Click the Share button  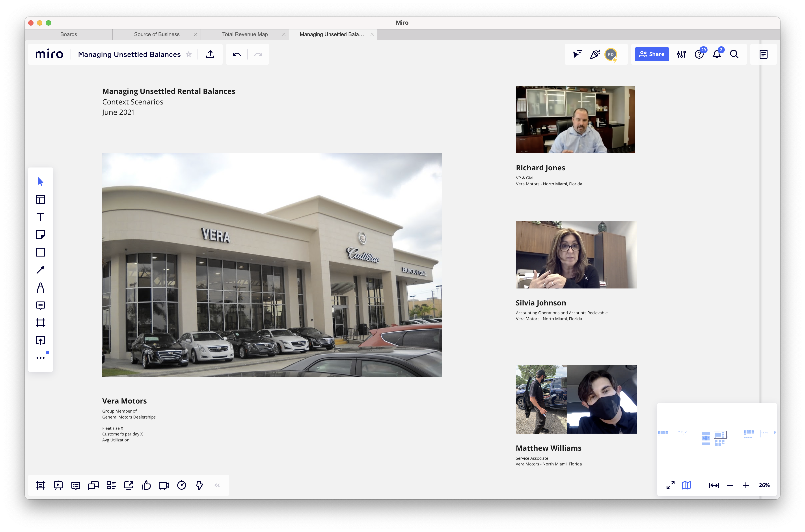click(652, 54)
